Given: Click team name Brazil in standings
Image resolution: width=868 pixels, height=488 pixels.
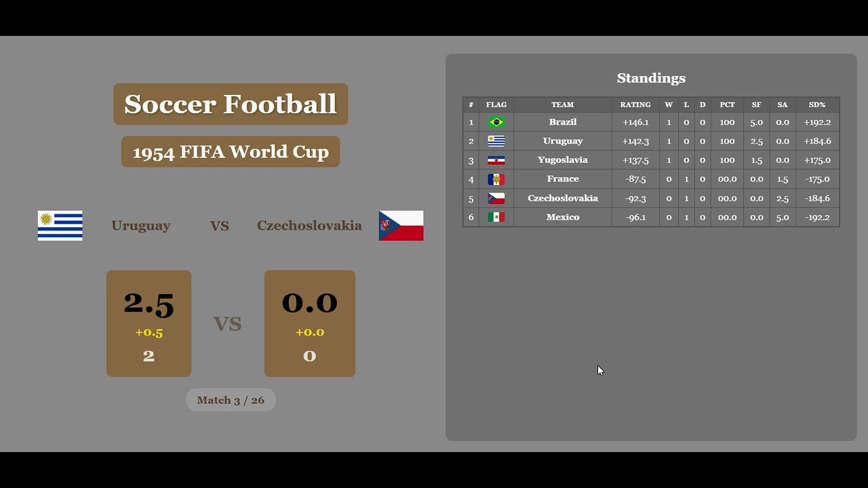Looking at the screenshot, I should (x=563, y=122).
